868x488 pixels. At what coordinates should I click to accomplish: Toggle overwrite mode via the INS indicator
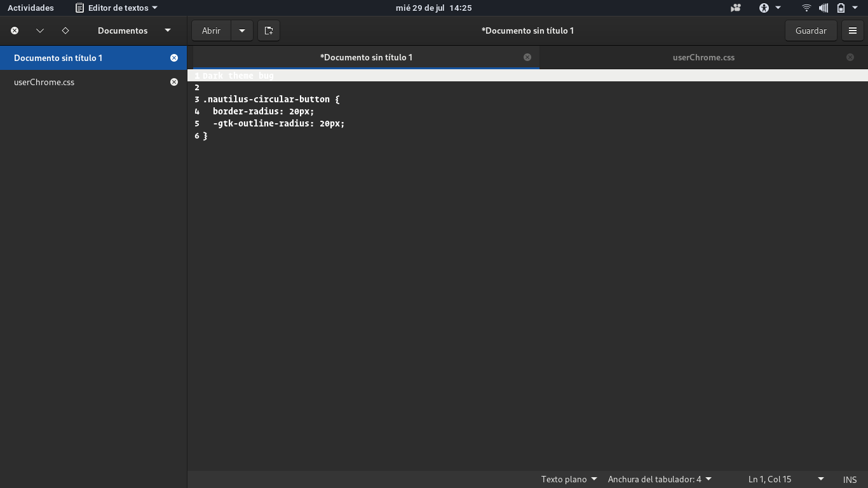click(x=850, y=479)
